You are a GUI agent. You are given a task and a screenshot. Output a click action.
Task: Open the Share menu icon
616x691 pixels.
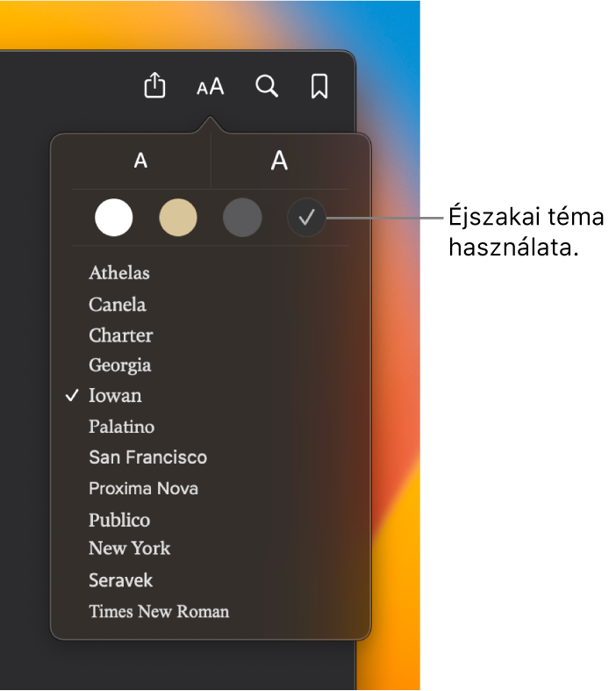[x=154, y=85]
